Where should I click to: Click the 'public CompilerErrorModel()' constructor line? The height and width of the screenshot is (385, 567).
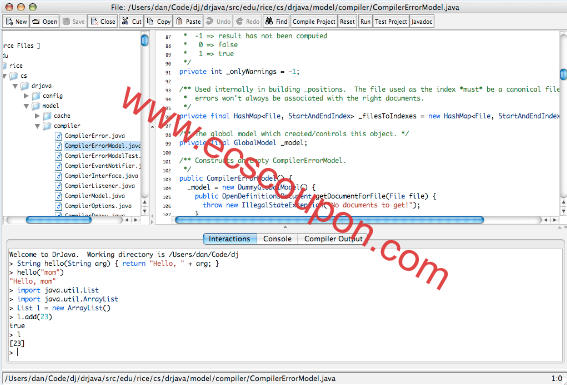[235, 179]
